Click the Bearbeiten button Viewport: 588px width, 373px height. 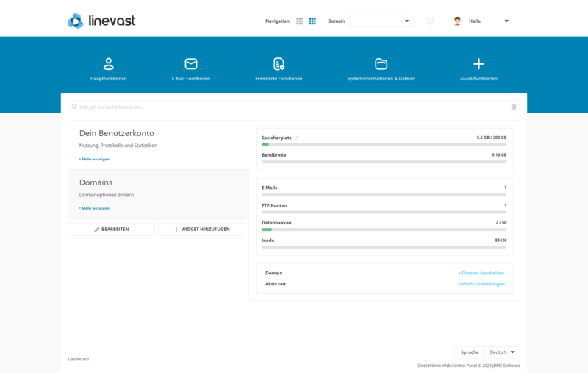(x=111, y=230)
